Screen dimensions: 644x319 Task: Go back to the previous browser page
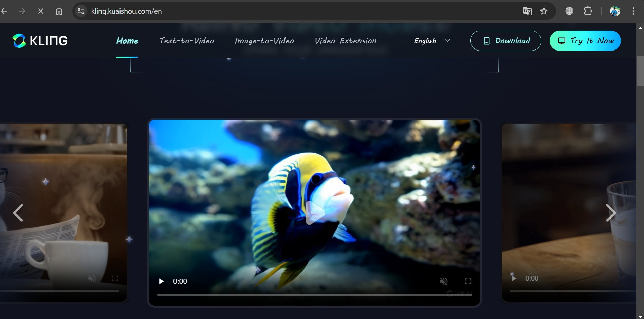pos(4,11)
